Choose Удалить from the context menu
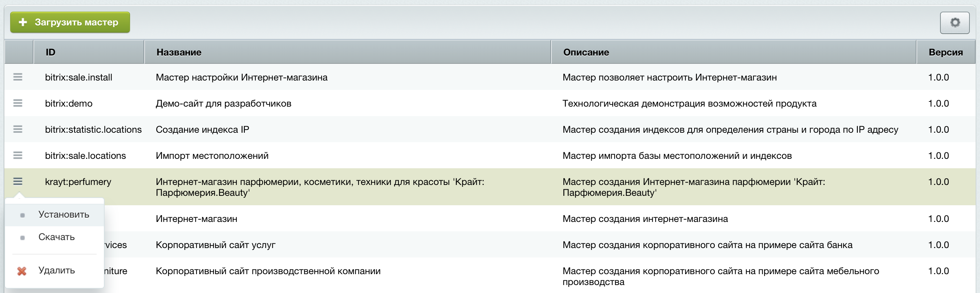Viewport: 980px width, 293px height. [x=54, y=271]
